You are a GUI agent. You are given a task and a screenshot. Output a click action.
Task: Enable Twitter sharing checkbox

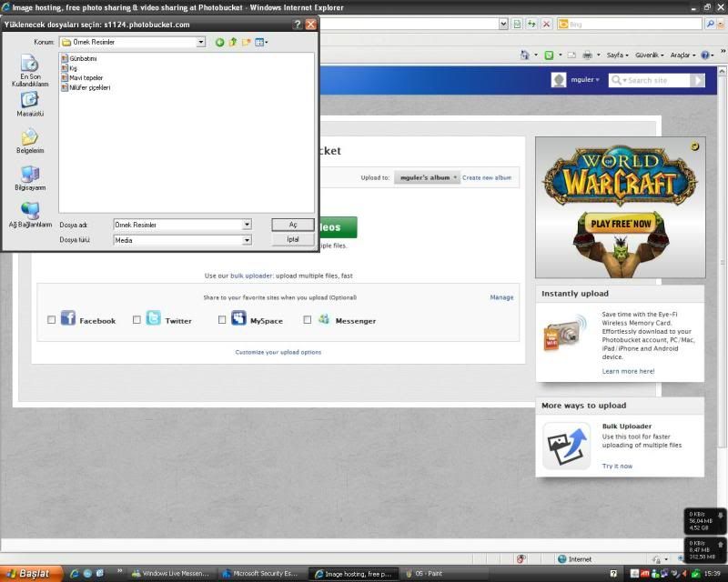click(136, 320)
